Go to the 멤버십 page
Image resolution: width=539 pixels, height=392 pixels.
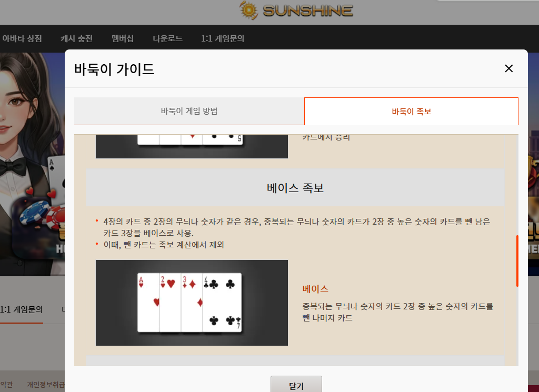[123, 38]
